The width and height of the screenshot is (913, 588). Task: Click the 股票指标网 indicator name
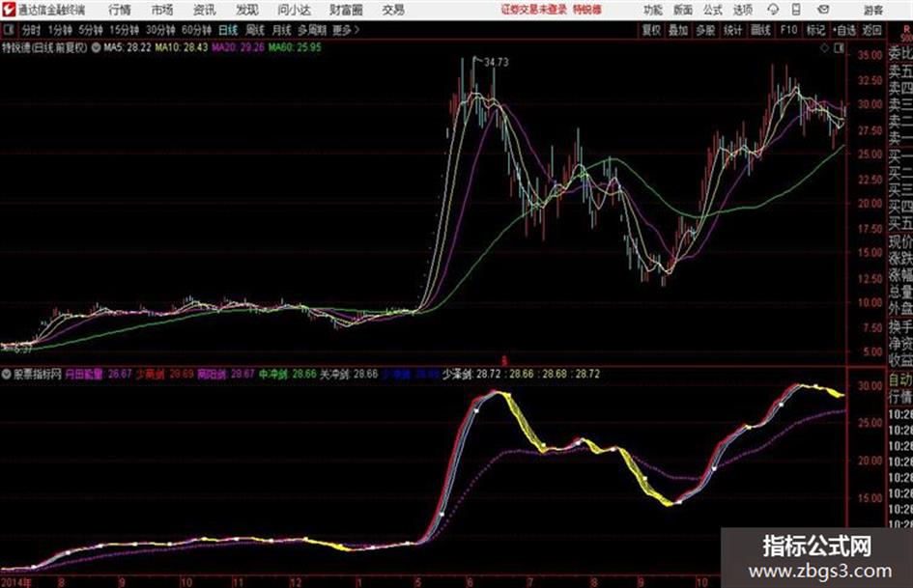[38, 374]
